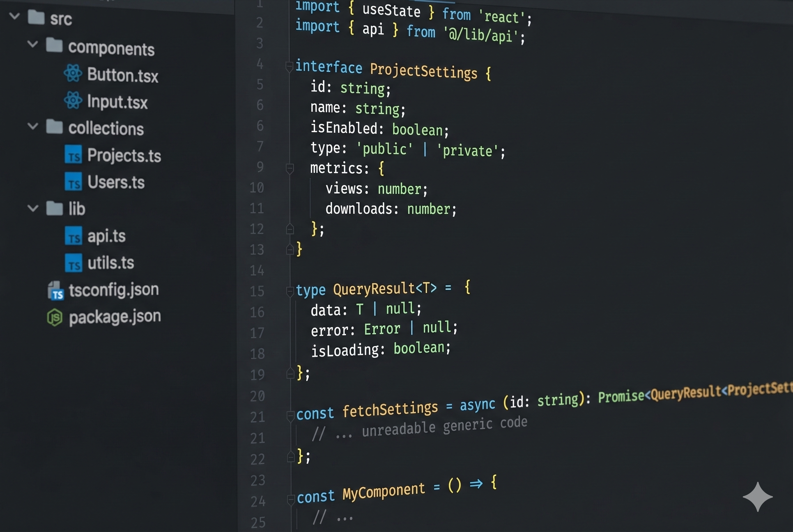Fold the metrics block on line 9
The height and width of the screenshot is (532, 793).
pos(290,168)
